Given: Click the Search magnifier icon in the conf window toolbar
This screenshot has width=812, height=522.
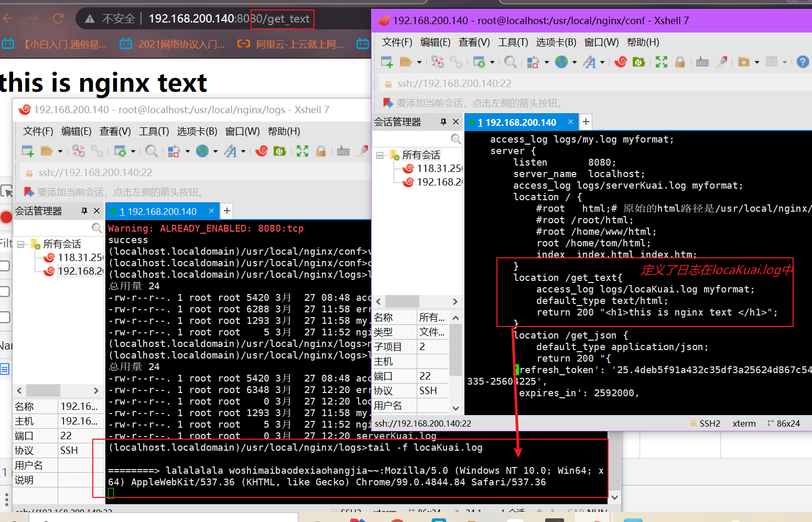Looking at the screenshot, I should (510, 62).
